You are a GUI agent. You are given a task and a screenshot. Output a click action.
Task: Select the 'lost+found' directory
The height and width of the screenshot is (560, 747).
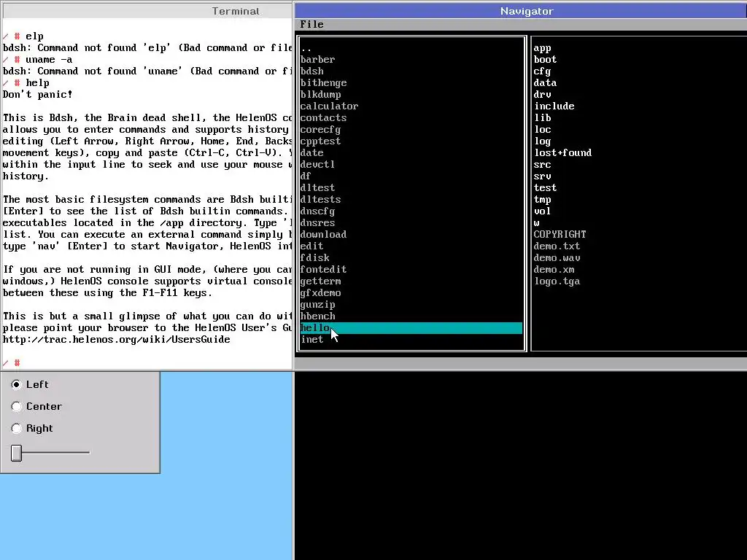pyautogui.click(x=562, y=153)
